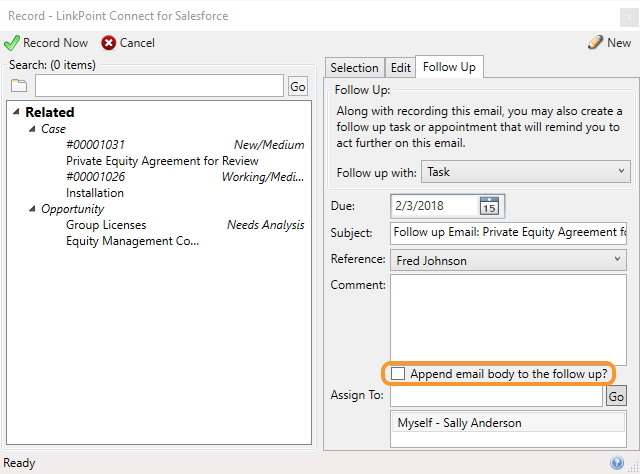This screenshot has height=474, width=640.
Task: Select Myself - Sally Anderson assignee
Action: tap(508, 423)
